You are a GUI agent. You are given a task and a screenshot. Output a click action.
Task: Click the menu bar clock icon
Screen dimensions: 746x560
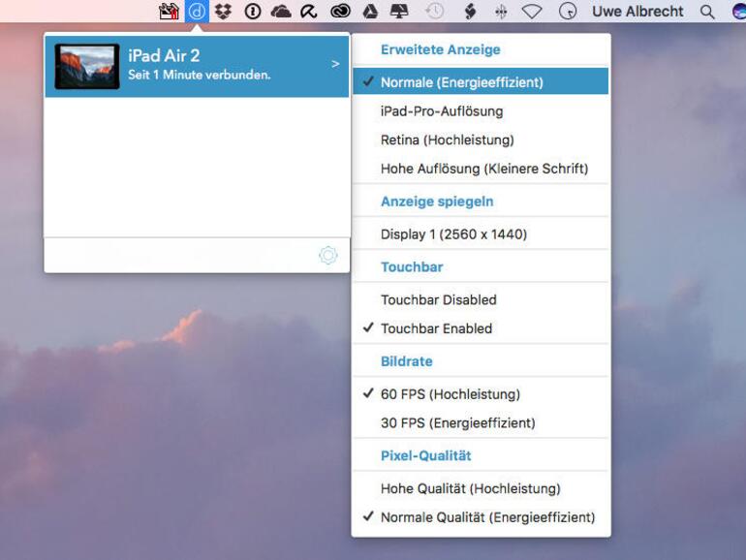(568, 11)
